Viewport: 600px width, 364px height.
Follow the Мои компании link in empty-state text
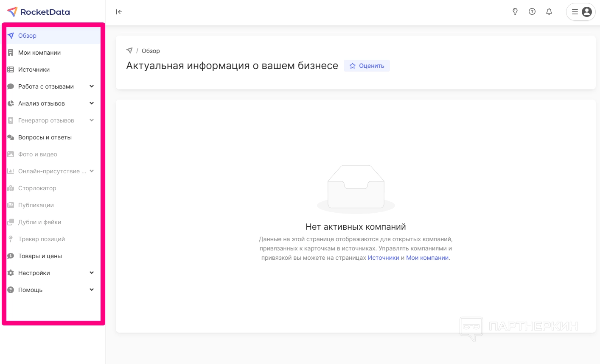427,258
